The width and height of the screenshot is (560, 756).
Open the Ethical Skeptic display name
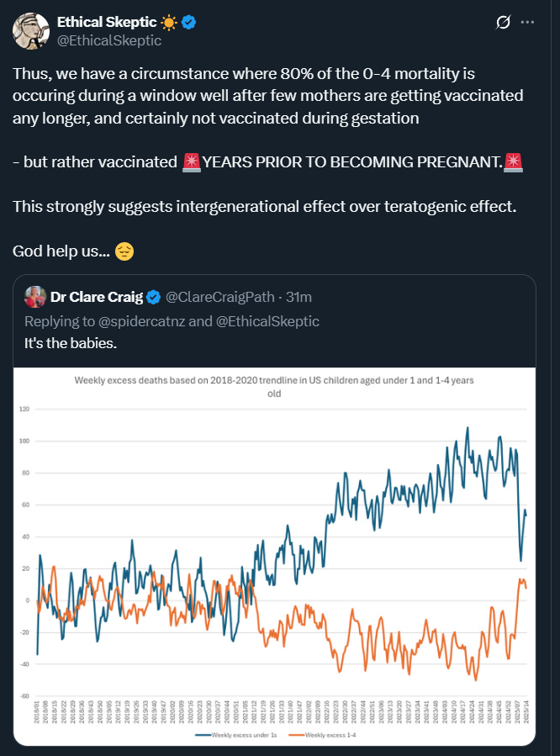(x=107, y=22)
